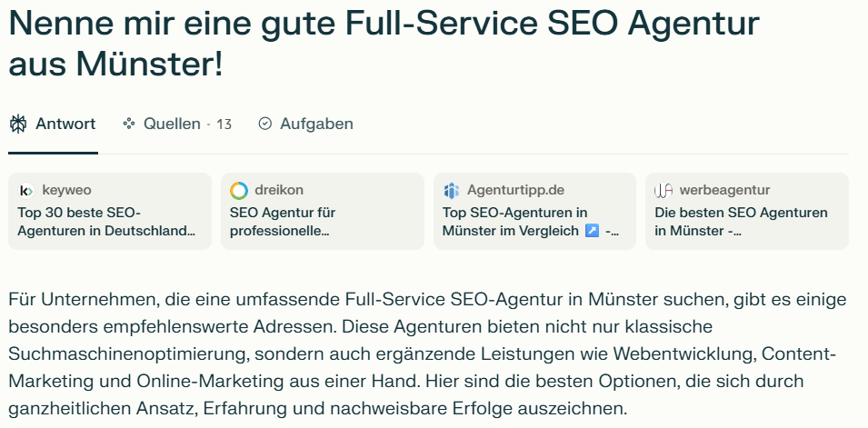
Task: Switch to the Antwort tab
Action: point(53,124)
